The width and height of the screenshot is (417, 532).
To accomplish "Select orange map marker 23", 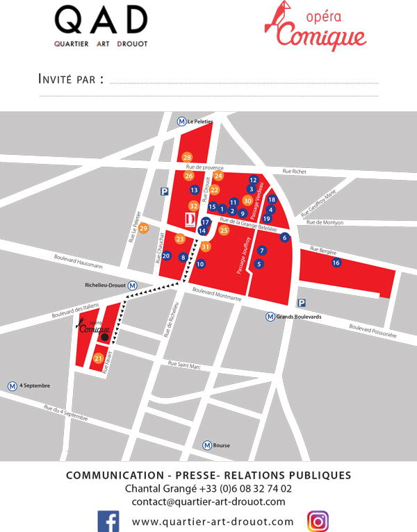I will (180, 239).
